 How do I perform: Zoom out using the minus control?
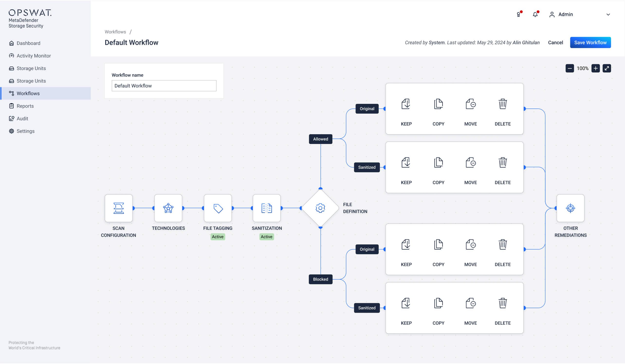coord(570,68)
